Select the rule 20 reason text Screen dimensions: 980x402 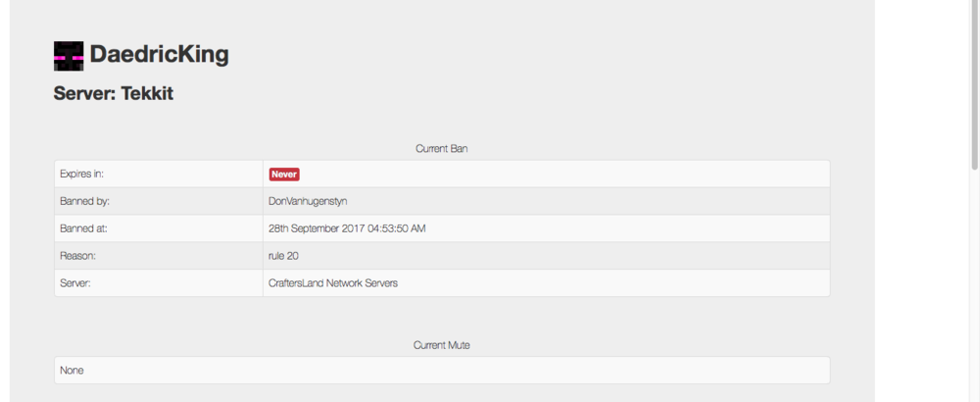click(284, 256)
